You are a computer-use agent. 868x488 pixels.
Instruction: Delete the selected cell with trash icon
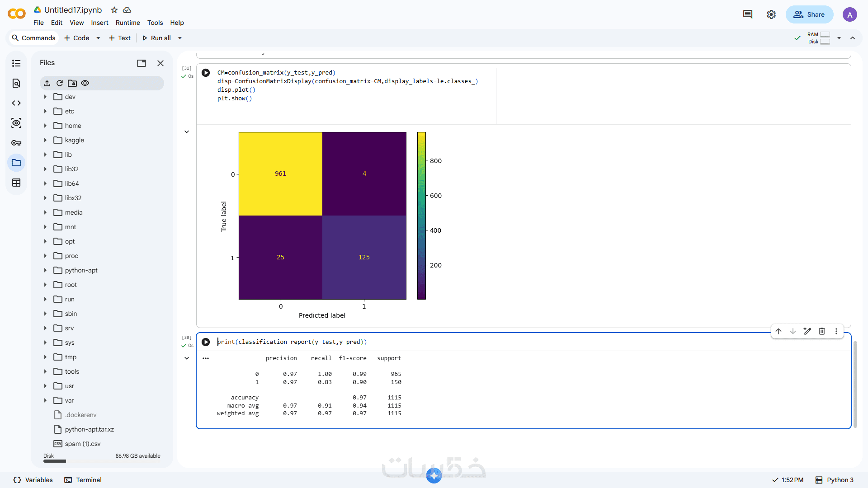pyautogui.click(x=822, y=331)
